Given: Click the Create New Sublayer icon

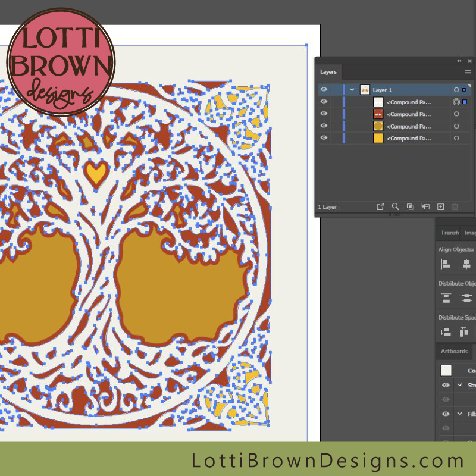Looking at the screenshot, I should point(425,206).
